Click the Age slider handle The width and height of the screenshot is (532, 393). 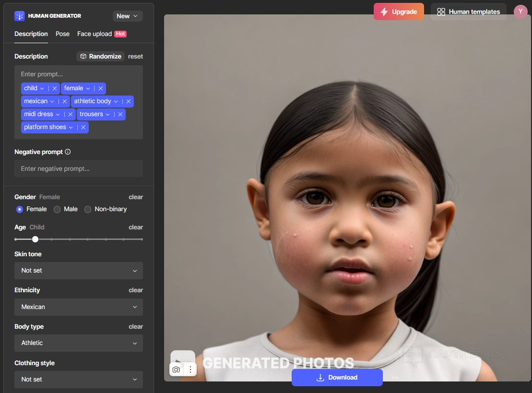tap(35, 239)
